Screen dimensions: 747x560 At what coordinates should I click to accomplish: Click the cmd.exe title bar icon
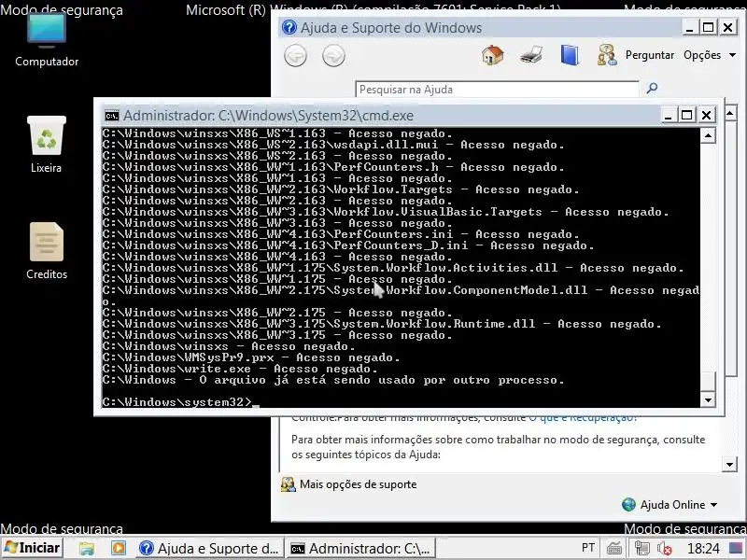click(112, 116)
